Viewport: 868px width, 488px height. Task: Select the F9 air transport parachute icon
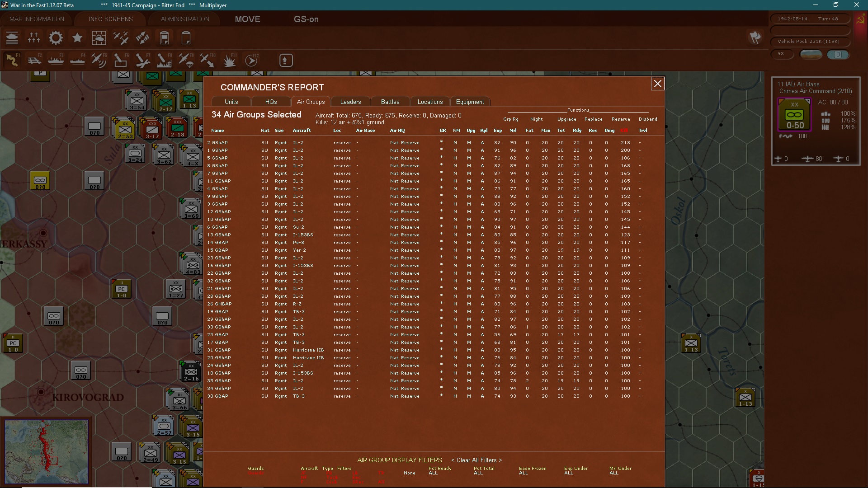point(186,60)
